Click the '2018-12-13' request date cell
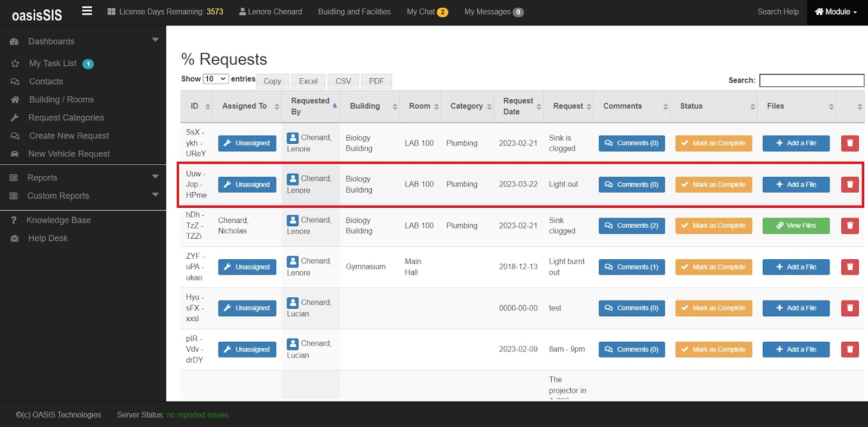 pyautogui.click(x=518, y=267)
